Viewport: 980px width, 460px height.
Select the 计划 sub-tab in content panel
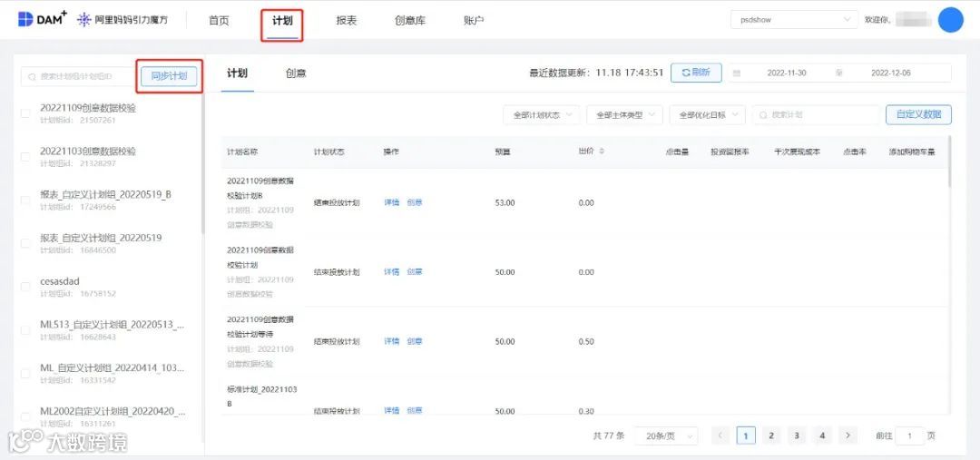coord(238,73)
